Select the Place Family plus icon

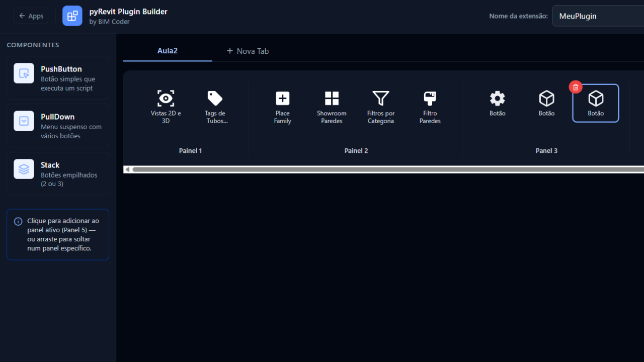click(x=282, y=98)
